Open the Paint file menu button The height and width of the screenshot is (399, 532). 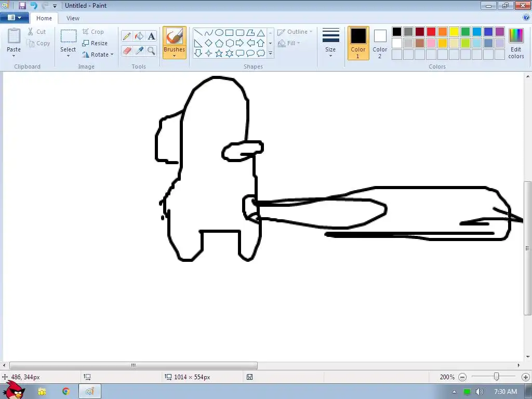tap(14, 18)
